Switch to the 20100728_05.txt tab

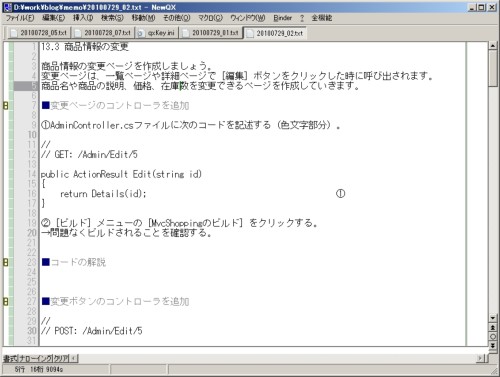point(39,33)
